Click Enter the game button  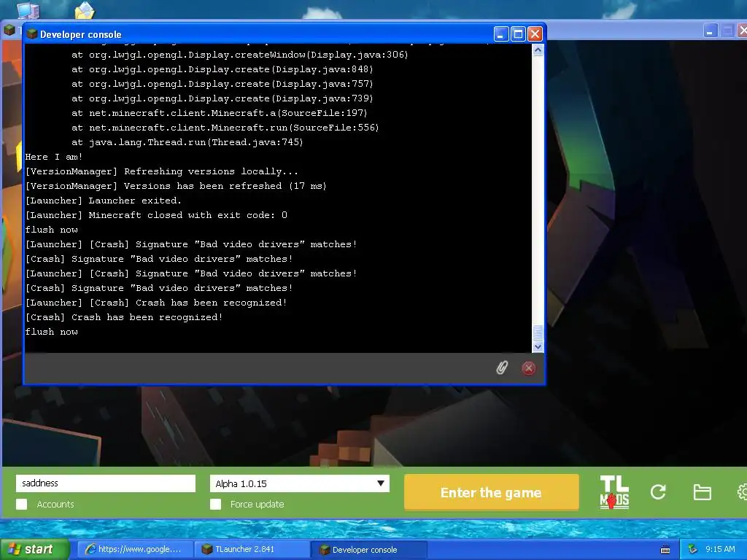tap(491, 492)
